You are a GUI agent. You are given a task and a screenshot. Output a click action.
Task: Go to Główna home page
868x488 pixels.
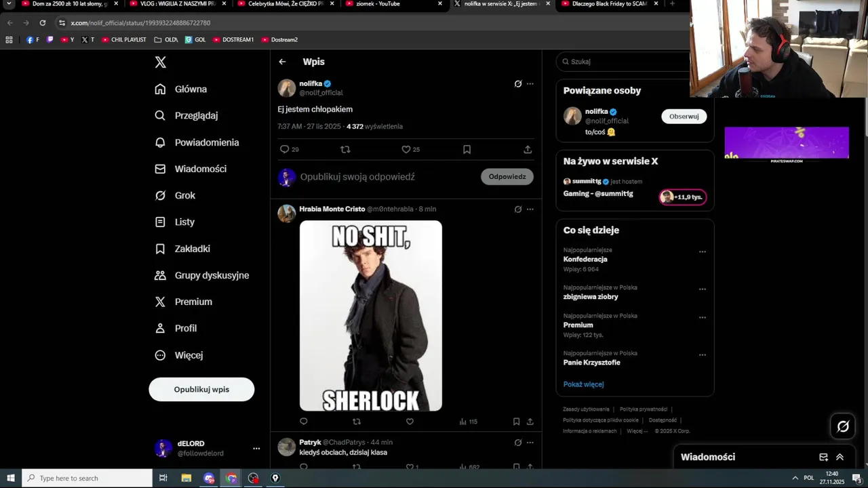point(181,89)
